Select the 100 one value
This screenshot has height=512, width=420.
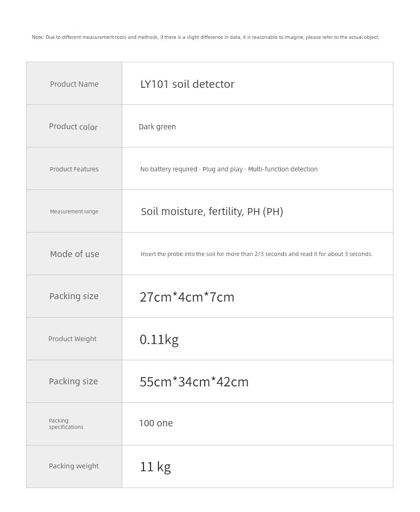coord(156,423)
